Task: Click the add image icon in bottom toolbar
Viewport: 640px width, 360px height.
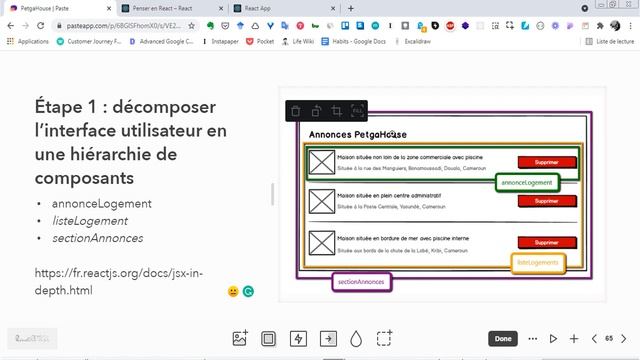Action: click(x=240, y=338)
